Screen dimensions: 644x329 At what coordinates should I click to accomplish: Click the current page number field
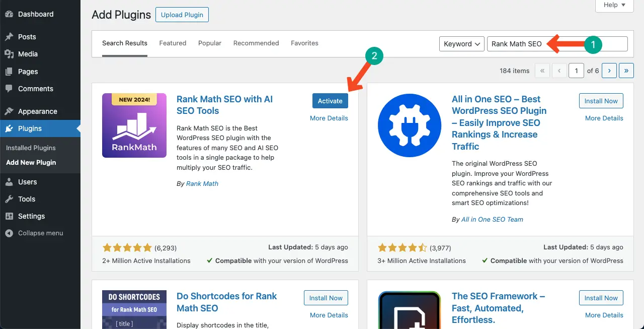[577, 71]
